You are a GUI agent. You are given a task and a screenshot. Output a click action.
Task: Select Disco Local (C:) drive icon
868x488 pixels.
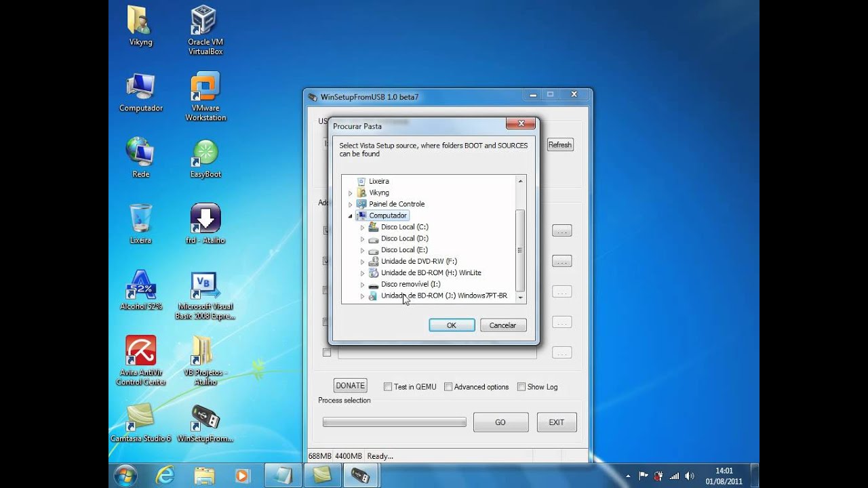tap(373, 227)
